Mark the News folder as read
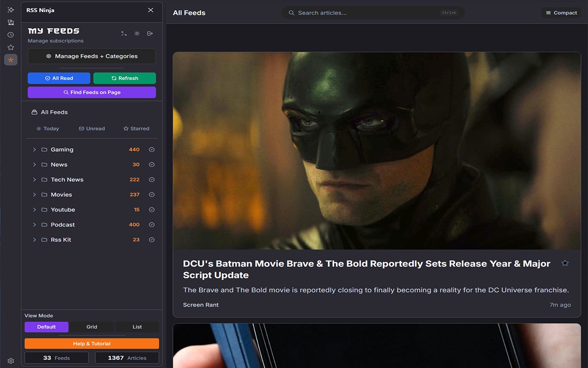Viewport: 588px width, 368px height. [x=152, y=165]
